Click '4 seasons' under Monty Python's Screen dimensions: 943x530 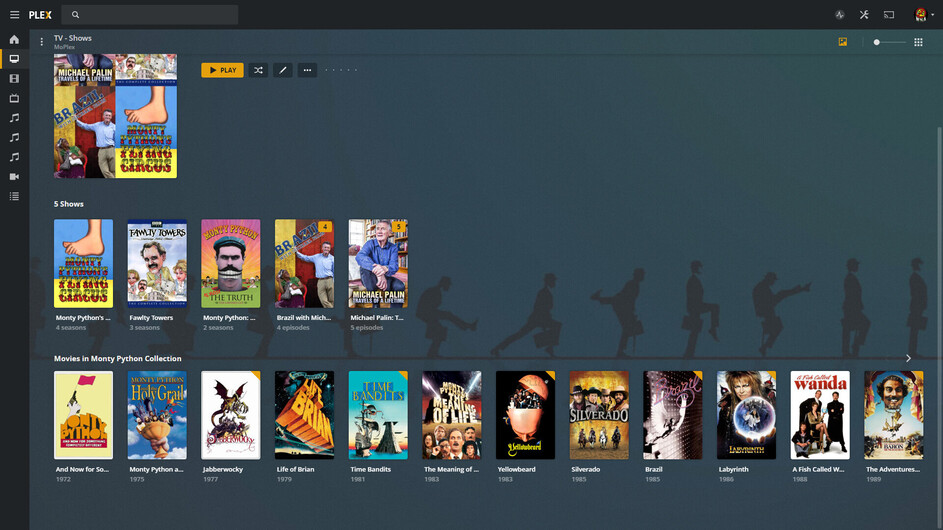click(71, 328)
